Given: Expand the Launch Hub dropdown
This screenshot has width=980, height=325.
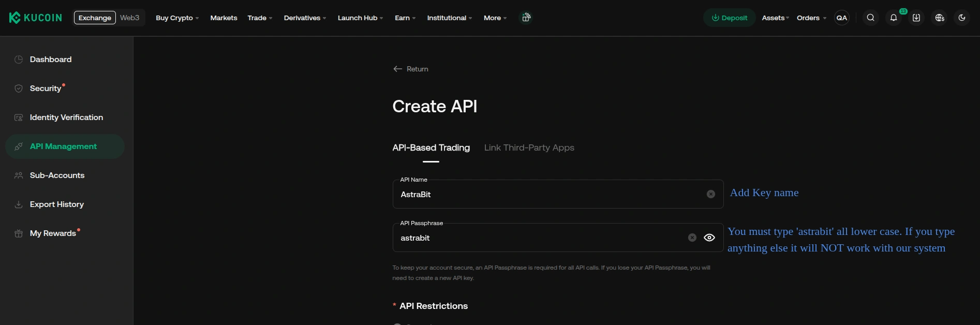Looking at the screenshot, I should pyautogui.click(x=360, y=18).
